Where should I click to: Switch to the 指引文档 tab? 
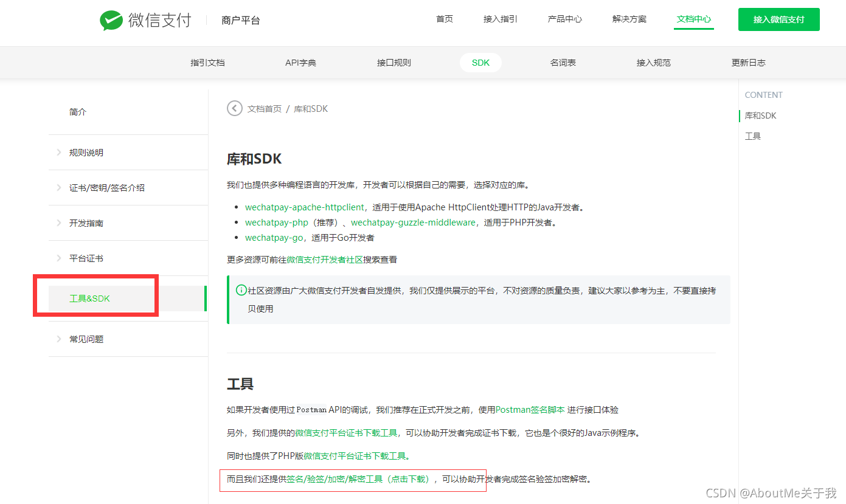click(207, 63)
